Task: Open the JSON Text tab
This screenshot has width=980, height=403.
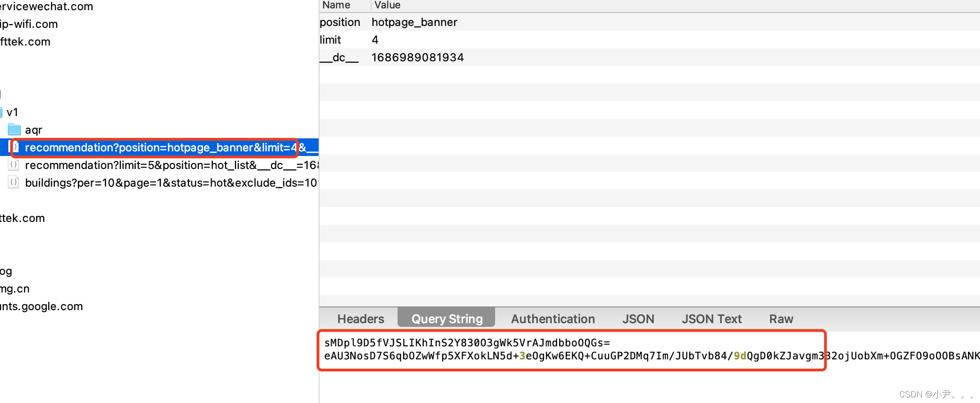Action: [712, 319]
